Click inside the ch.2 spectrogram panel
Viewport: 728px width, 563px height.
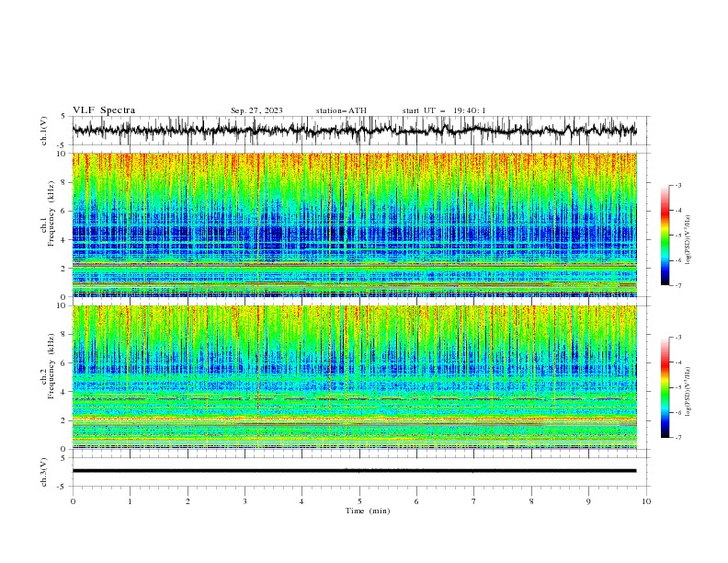click(x=355, y=377)
